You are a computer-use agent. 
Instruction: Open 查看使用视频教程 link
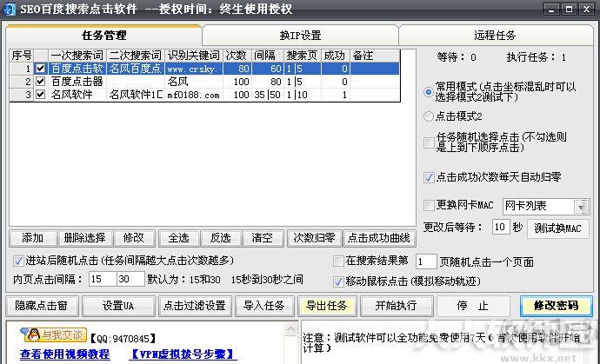click(64, 354)
